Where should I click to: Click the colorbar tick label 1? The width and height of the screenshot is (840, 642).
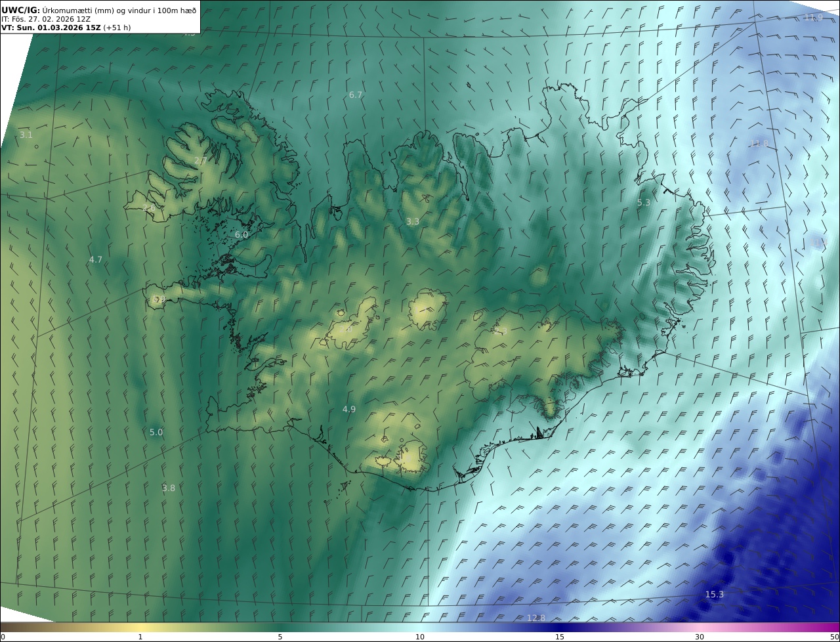(140, 637)
